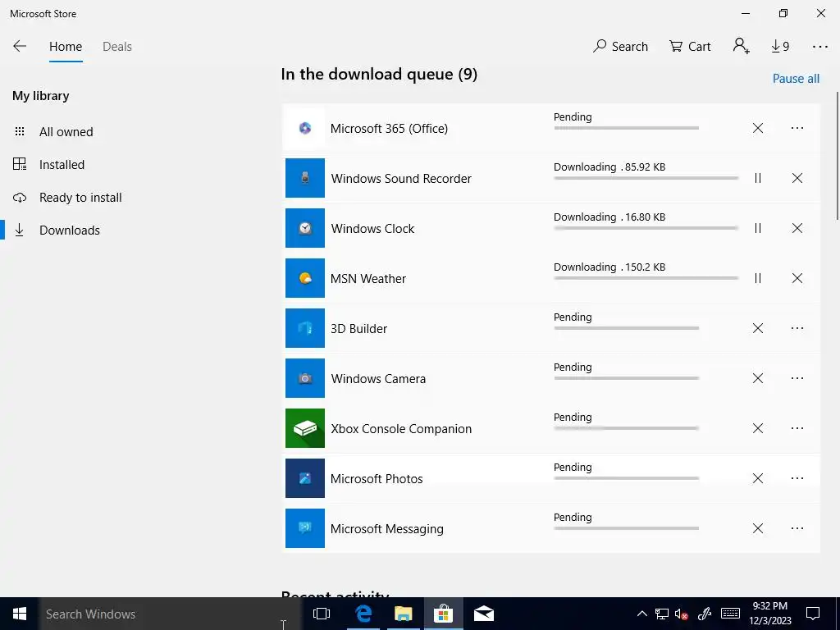The width and height of the screenshot is (840, 630).
Task: Open the downloads indicator showing 9
Action: [780, 47]
